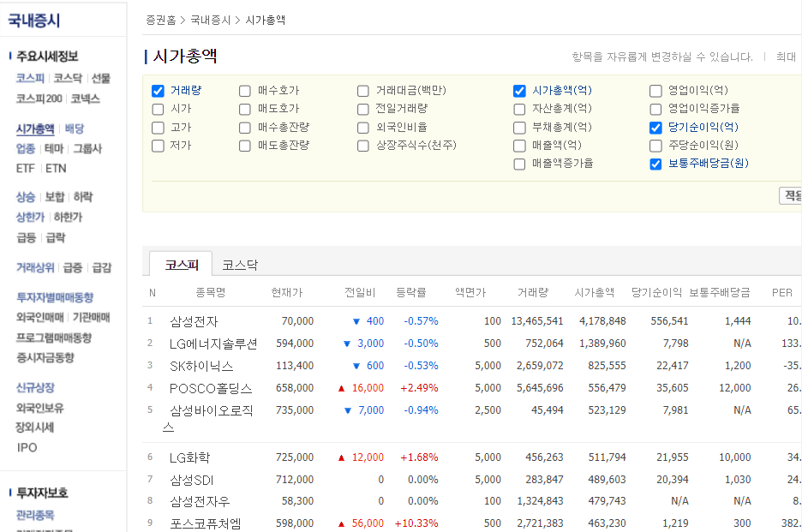Enable the 매수호가 checkbox
Viewport: 802px width, 532px height.
[x=245, y=91]
